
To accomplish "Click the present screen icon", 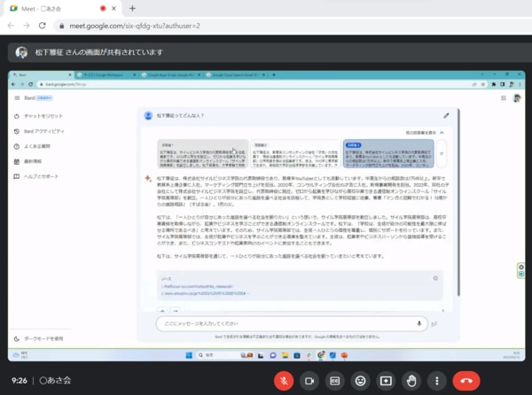I will pos(386,380).
